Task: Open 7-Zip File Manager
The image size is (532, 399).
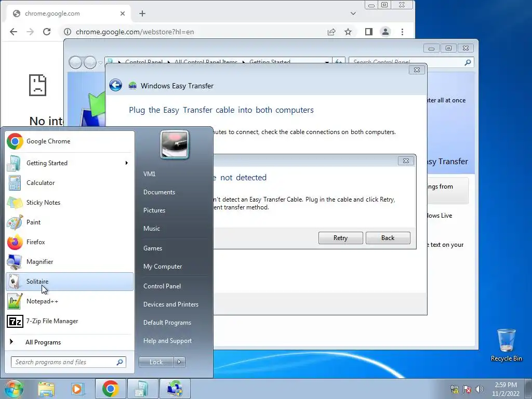Action: (70, 321)
